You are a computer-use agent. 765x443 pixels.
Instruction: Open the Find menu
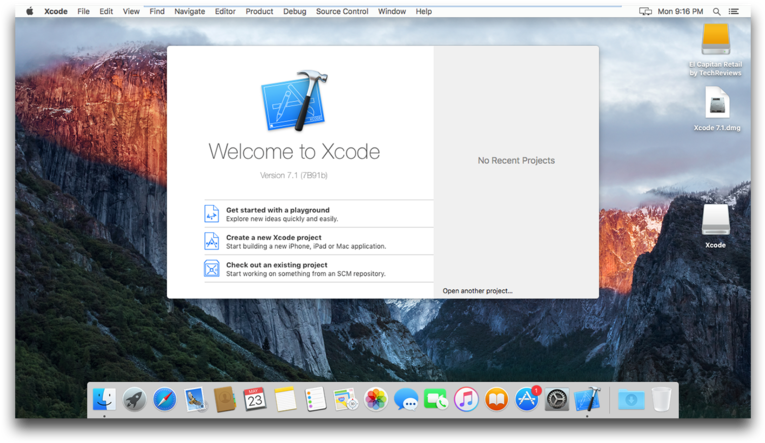pyautogui.click(x=157, y=11)
